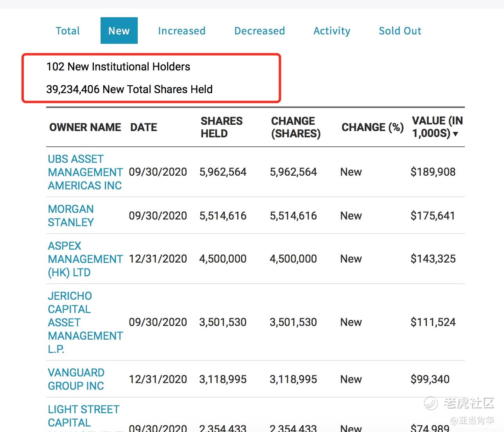Click Vanguard value $99,340
Viewport: 504px width, 432px height.
(x=430, y=379)
